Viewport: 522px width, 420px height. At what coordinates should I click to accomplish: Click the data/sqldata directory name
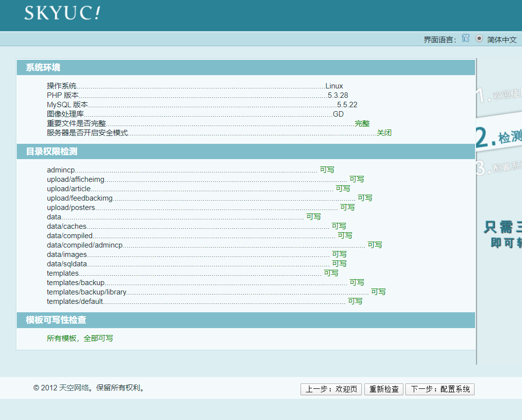tap(67, 263)
